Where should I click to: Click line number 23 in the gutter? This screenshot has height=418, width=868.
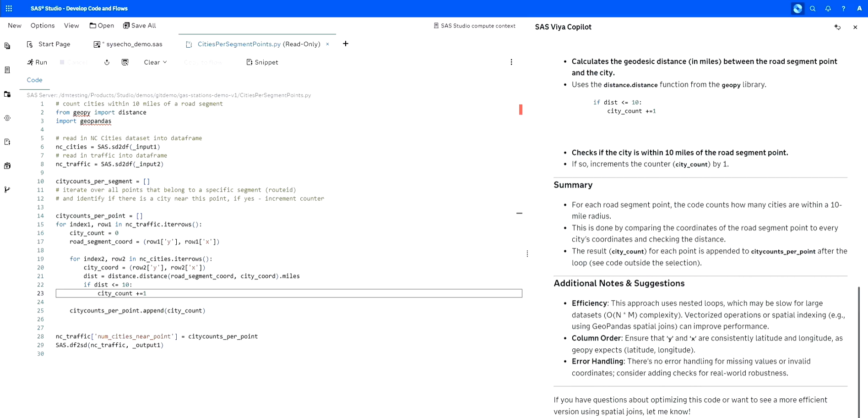coord(40,293)
